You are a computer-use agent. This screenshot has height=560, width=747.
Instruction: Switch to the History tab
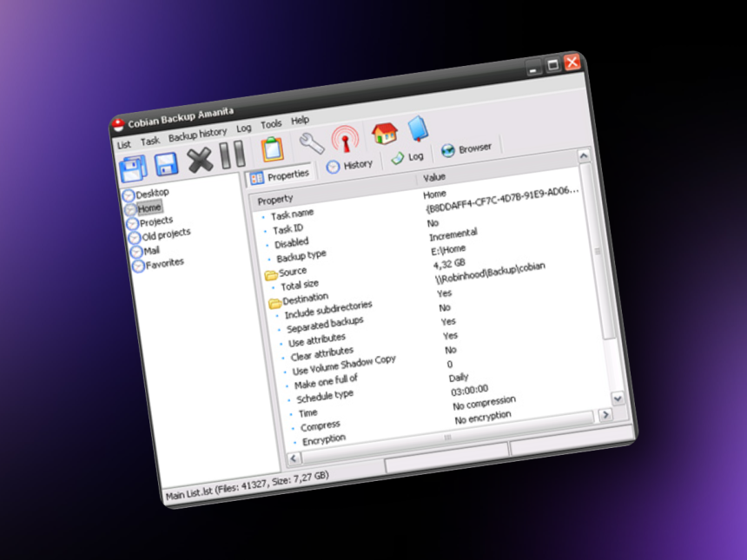349,166
